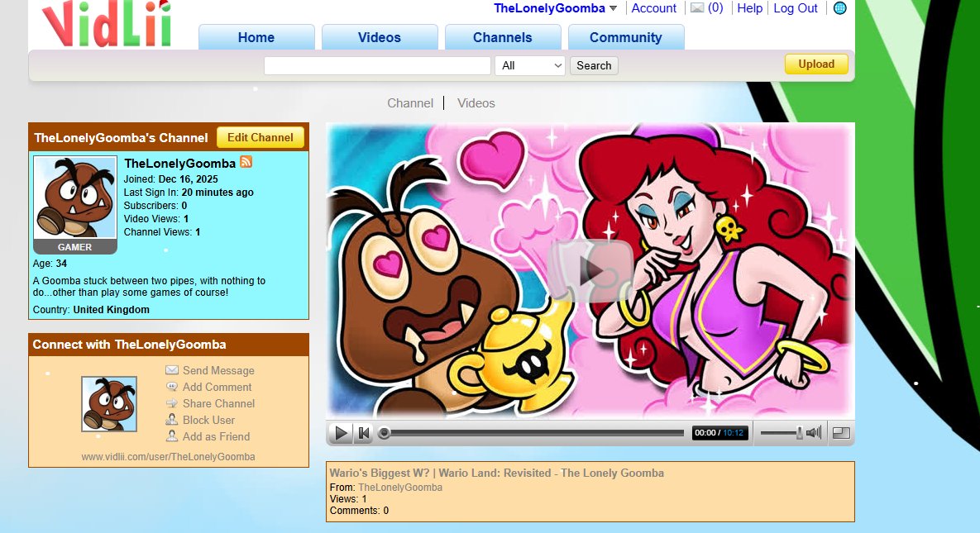Click the Add Comment link
Viewport: 980px width, 533px height.
pos(217,387)
